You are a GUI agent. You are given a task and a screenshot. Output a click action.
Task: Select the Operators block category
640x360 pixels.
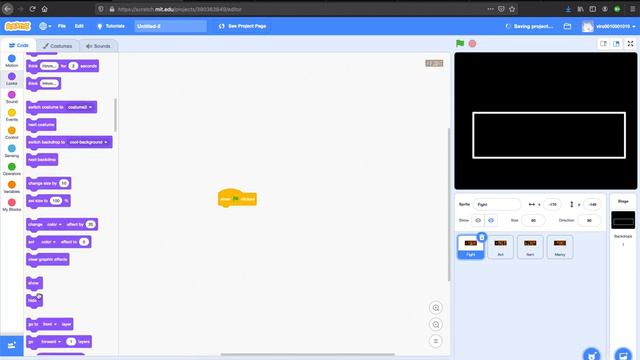[12, 169]
